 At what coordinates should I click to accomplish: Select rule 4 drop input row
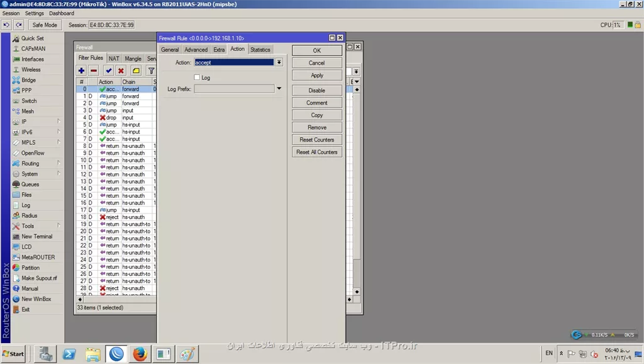coord(116,118)
